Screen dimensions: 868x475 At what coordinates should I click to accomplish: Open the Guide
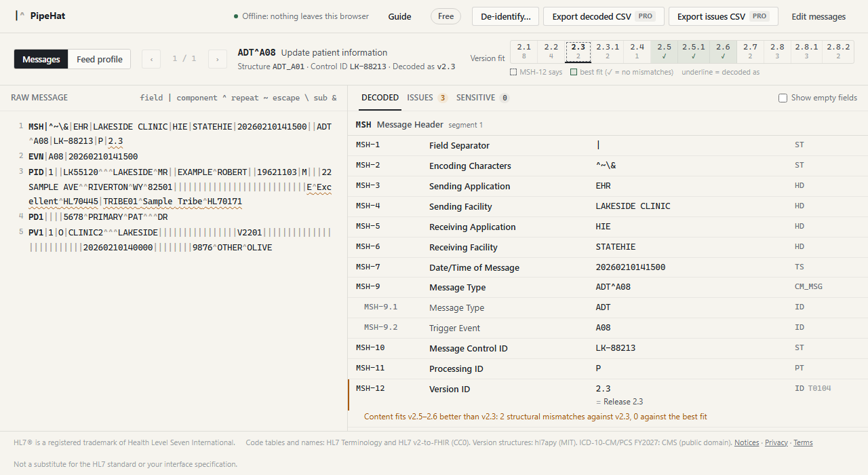click(399, 16)
